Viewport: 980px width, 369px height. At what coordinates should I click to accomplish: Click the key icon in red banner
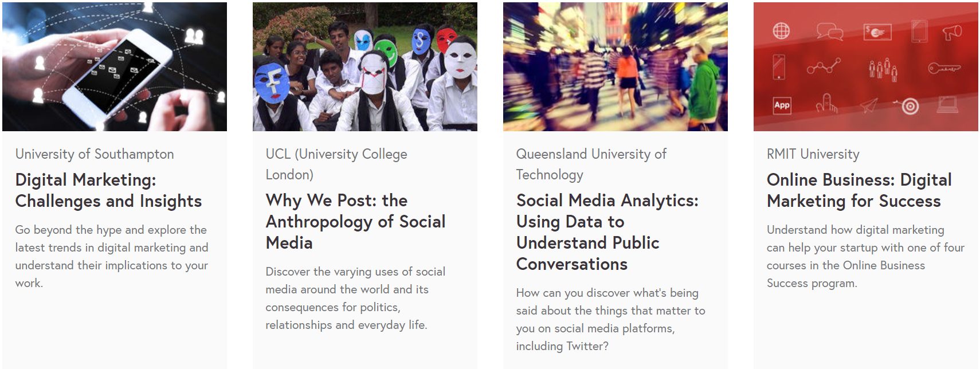944,68
